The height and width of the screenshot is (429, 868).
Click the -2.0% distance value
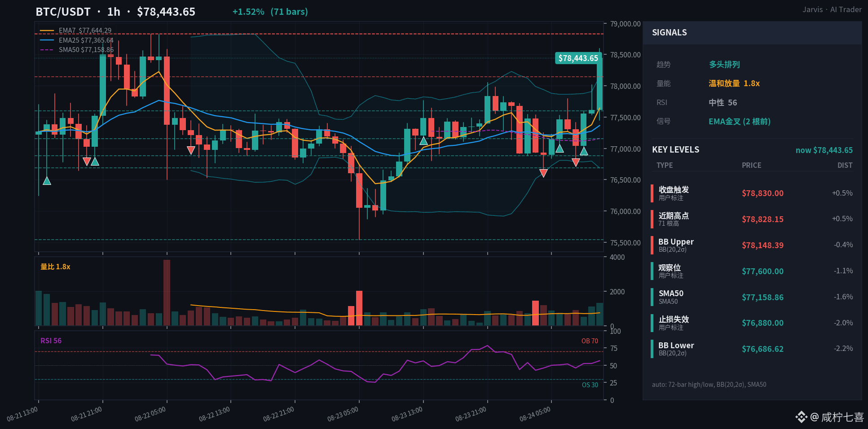tap(843, 323)
